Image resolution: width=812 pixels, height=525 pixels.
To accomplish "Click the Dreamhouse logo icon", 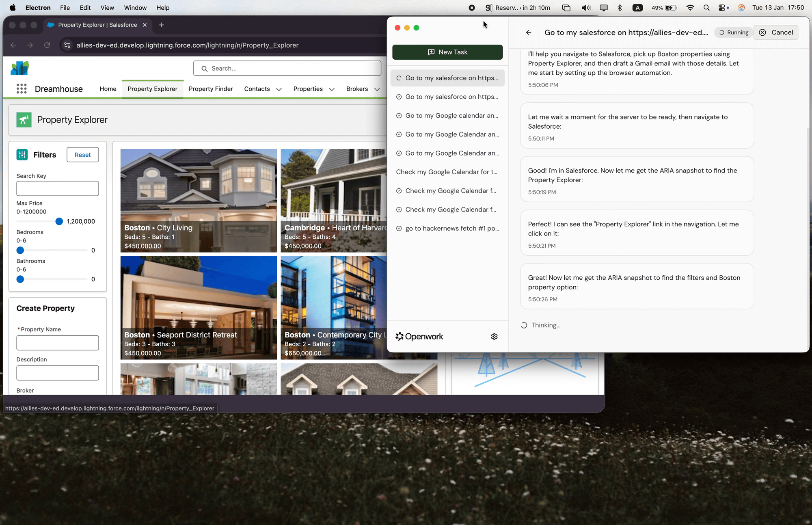I will (19, 68).
